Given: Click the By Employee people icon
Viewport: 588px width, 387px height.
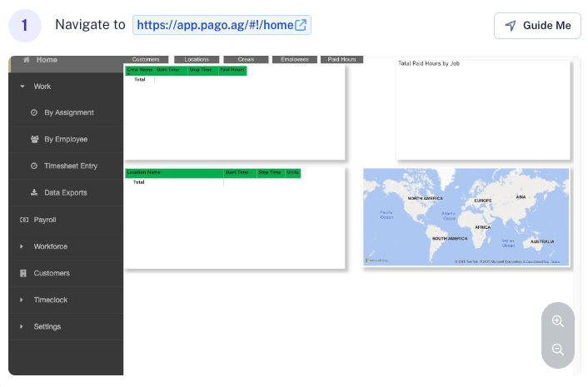Looking at the screenshot, I should (34, 139).
